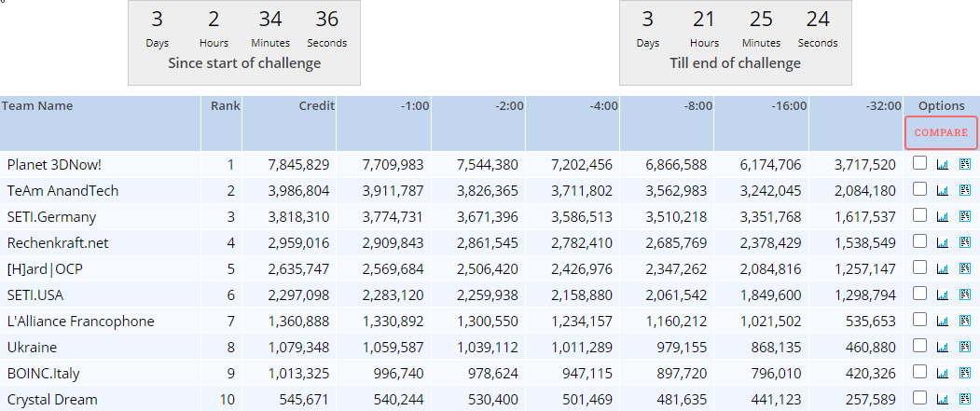Click the details table icon for Rechenkraft.net
The width and height of the screenshot is (980, 411).
coord(964,242)
